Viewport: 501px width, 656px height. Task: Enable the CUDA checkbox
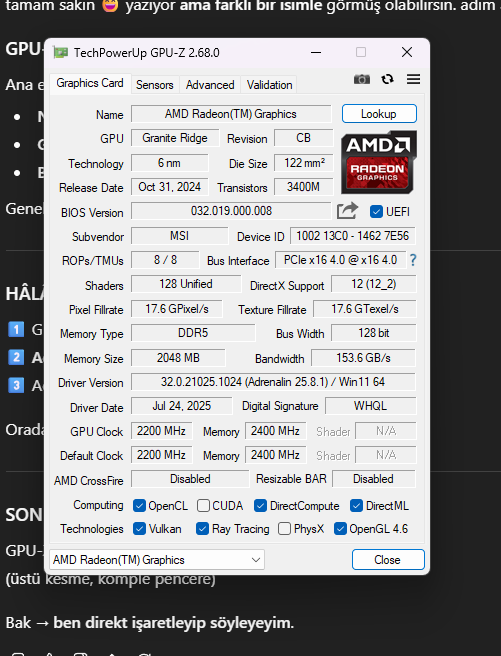coord(203,506)
